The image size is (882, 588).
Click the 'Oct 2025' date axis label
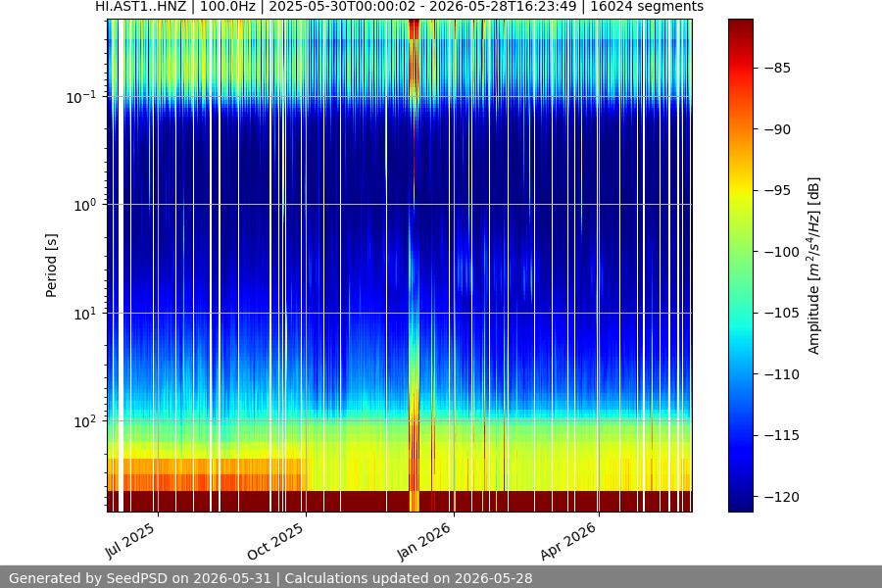tap(275, 541)
